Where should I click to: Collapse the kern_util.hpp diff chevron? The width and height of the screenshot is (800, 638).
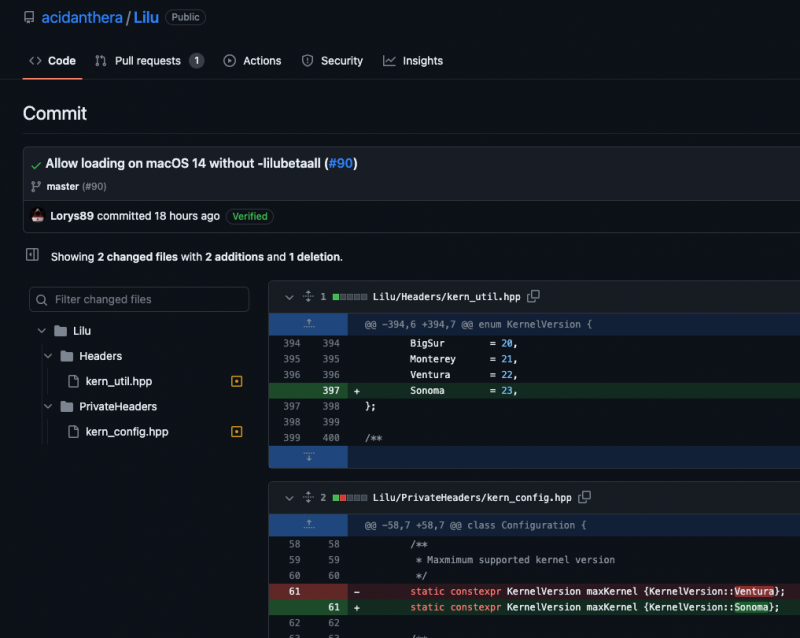pyautogui.click(x=289, y=297)
